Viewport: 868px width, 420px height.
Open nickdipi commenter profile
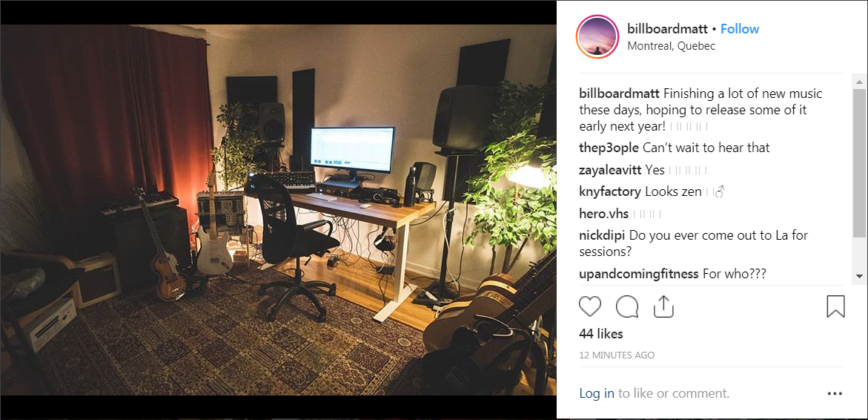click(x=603, y=235)
